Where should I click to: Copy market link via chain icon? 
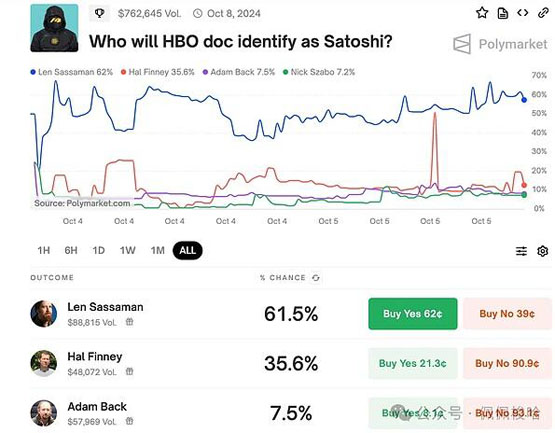coord(543,13)
